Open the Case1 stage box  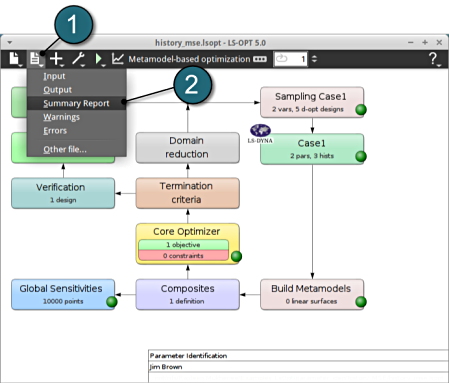(x=312, y=149)
